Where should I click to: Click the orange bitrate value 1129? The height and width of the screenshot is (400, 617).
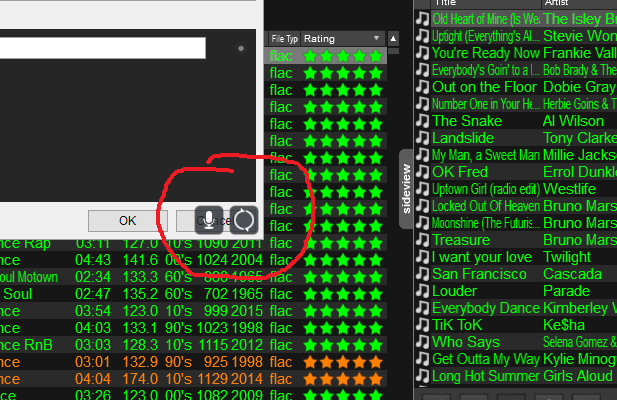pos(212,379)
